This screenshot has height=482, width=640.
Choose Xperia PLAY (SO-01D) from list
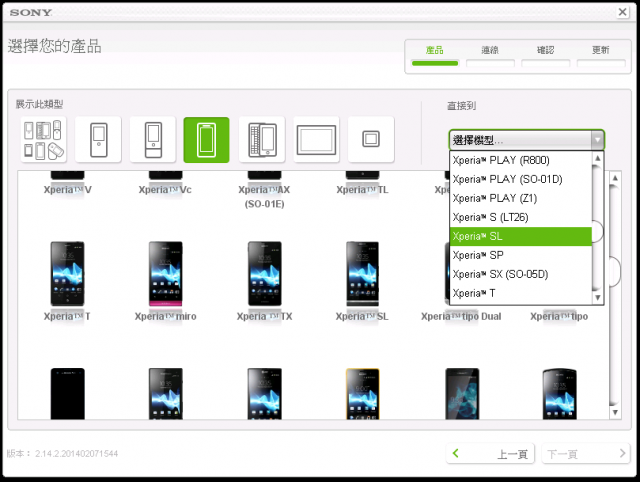tap(521, 179)
